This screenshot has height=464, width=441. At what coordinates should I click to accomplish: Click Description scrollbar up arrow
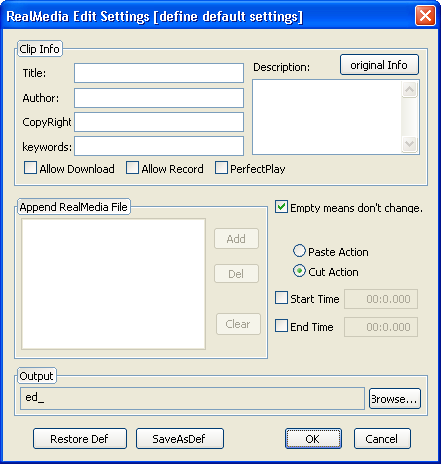[x=409, y=89]
